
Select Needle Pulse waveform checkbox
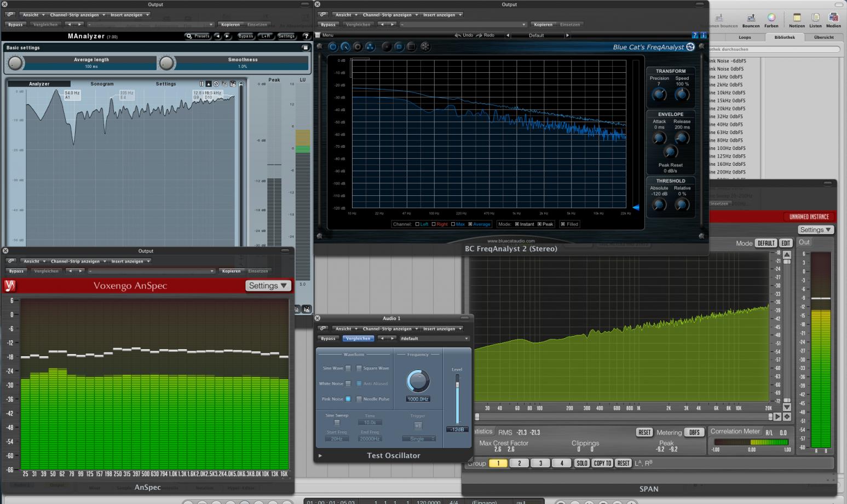click(359, 399)
